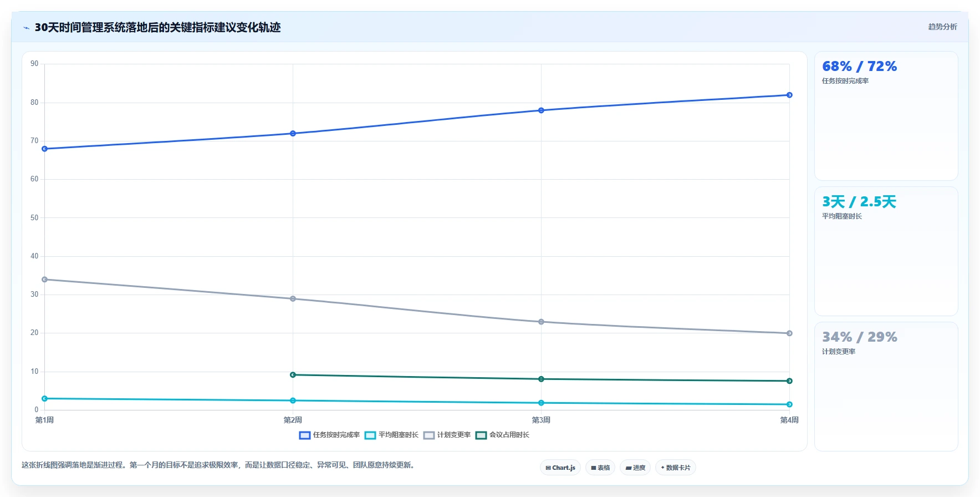Click the 第3周 x-axis label
Screen dimensions: 980x497
pyautogui.click(x=542, y=420)
